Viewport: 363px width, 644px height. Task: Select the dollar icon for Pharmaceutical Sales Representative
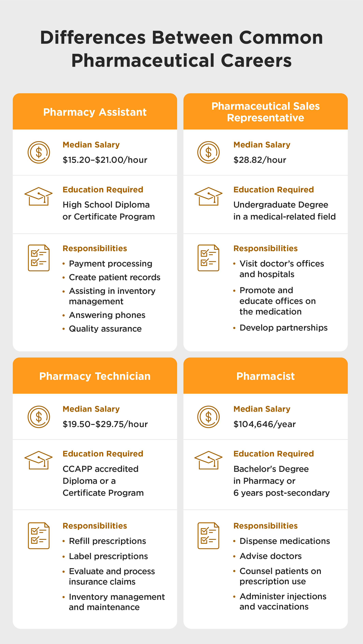[x=208, y=152]
